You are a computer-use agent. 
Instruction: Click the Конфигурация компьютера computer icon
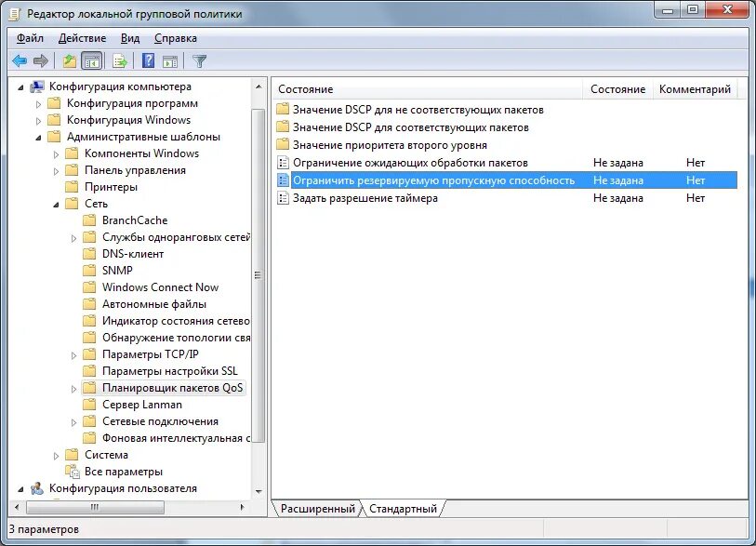[37, 87]
